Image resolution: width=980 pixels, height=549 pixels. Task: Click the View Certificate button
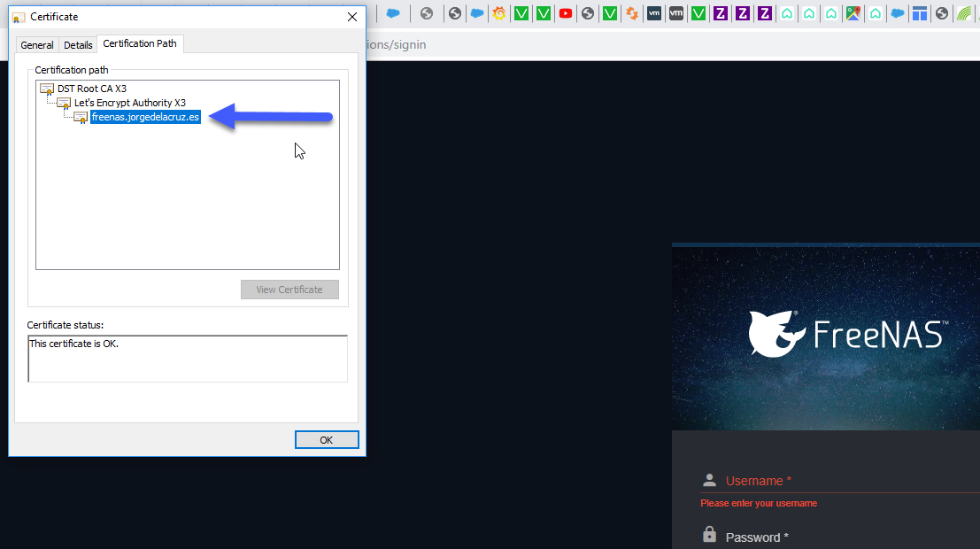click(x=290, y=290)
